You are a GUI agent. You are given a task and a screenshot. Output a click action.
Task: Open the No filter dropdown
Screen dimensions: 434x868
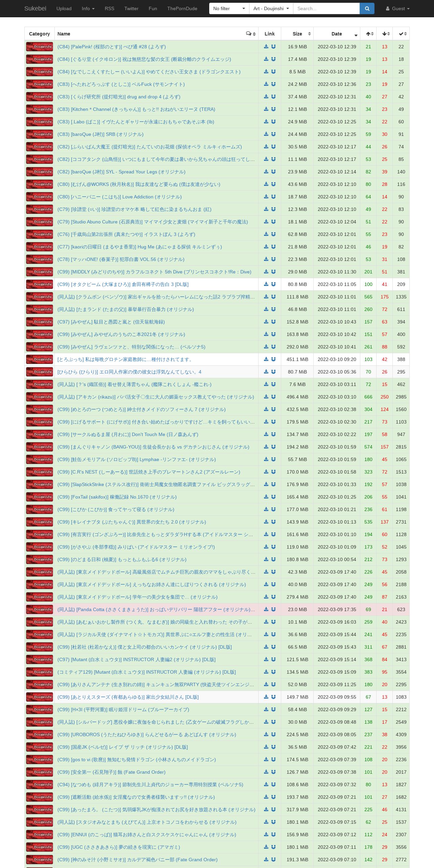click(229, 8)
